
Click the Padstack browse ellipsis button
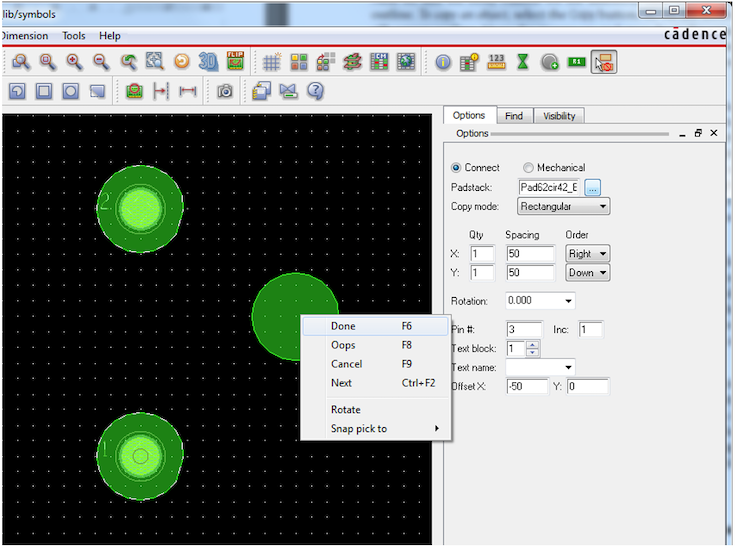point(592,187)
